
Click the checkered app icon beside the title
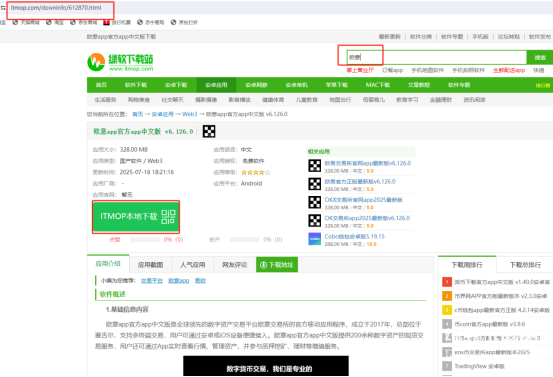pyautogui.click(x=209, y=132)
